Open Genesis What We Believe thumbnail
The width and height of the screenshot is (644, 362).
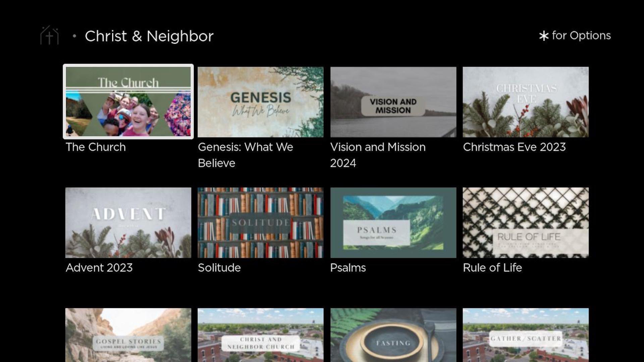[261, 102]
